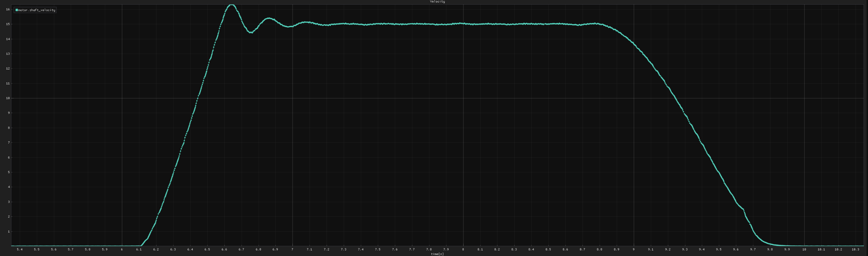Click the falling curve at time 9
868x256 pixels.
634,44
